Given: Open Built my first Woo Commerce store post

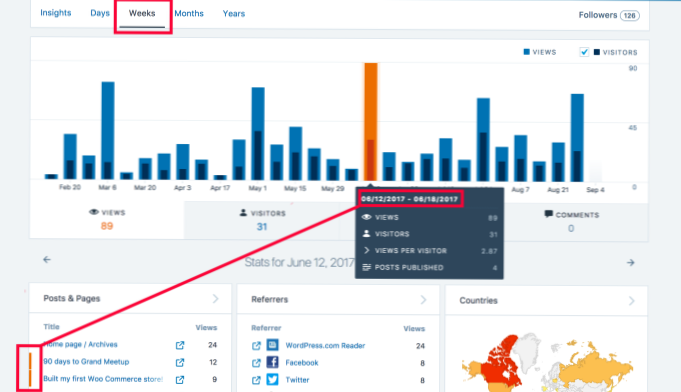Looking at the screenshot, I should 103,379.
